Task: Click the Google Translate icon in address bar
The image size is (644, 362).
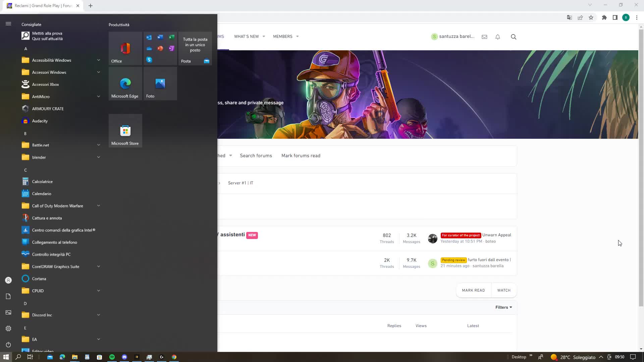Action: point(569,17)
